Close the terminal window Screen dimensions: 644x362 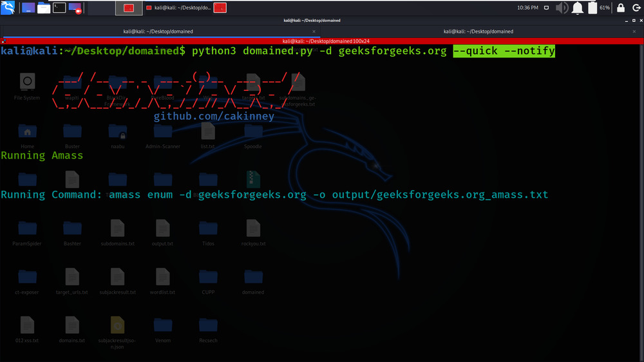coord(641,21)
